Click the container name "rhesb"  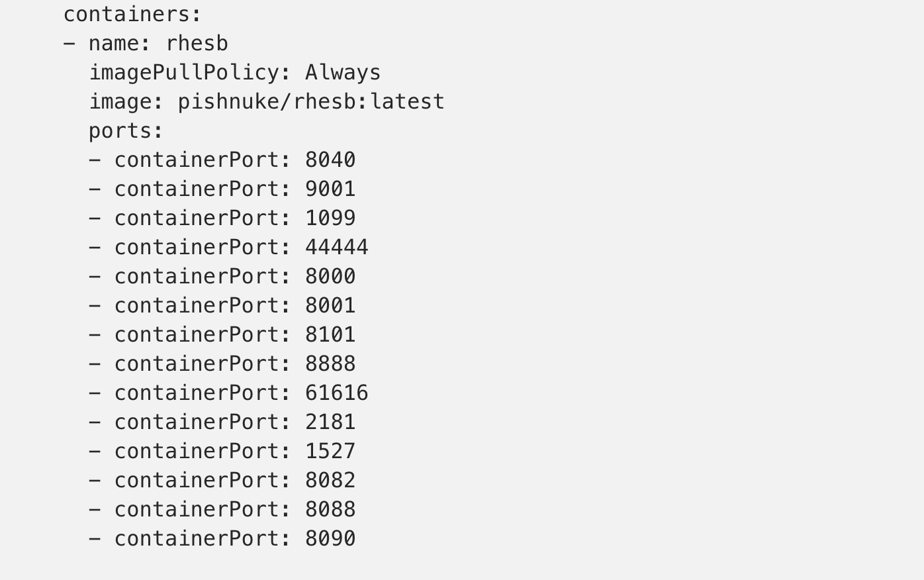(x=197, y=43)
